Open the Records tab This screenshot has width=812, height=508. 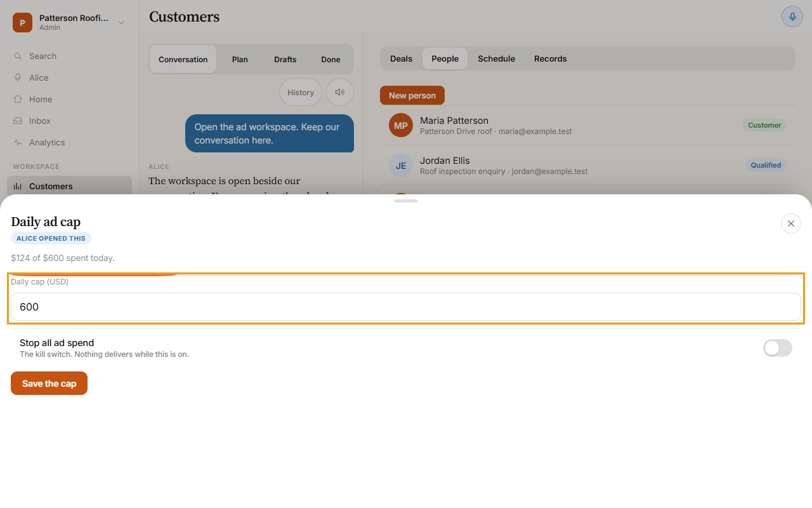click(x=550, y=58)
